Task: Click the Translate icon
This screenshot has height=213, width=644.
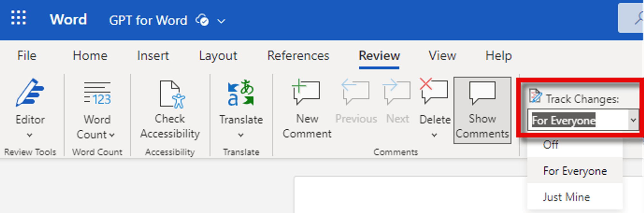Action: pyautogui.click(x=241, y=93)
